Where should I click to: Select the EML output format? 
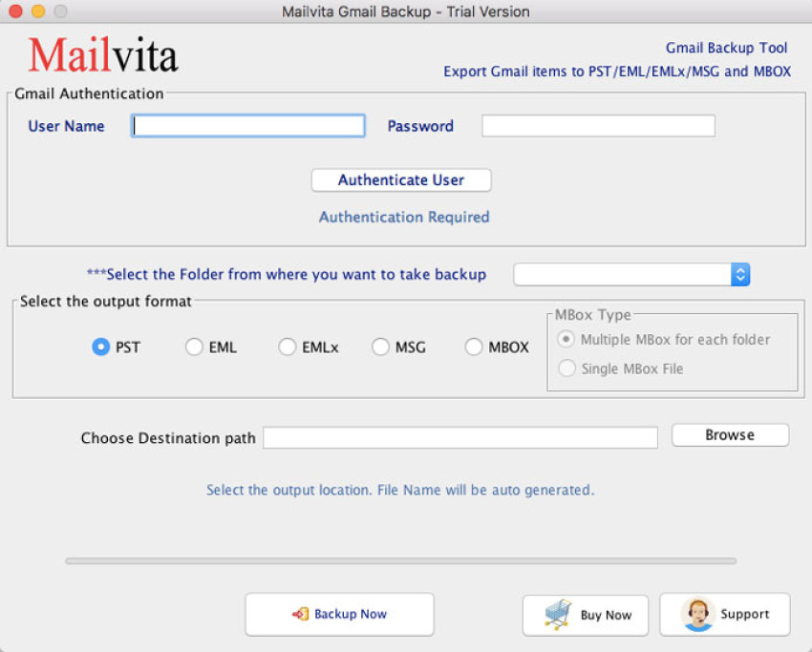click(194, 347)
